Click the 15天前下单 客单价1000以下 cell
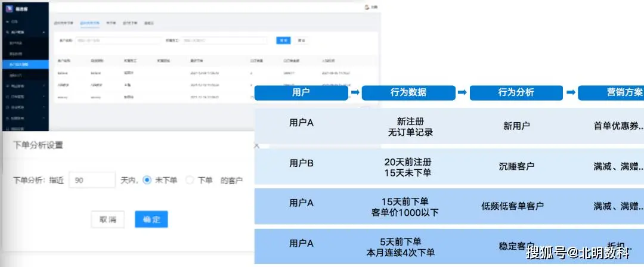Screen dimensions: 644x267 click(x=405, y=207)
